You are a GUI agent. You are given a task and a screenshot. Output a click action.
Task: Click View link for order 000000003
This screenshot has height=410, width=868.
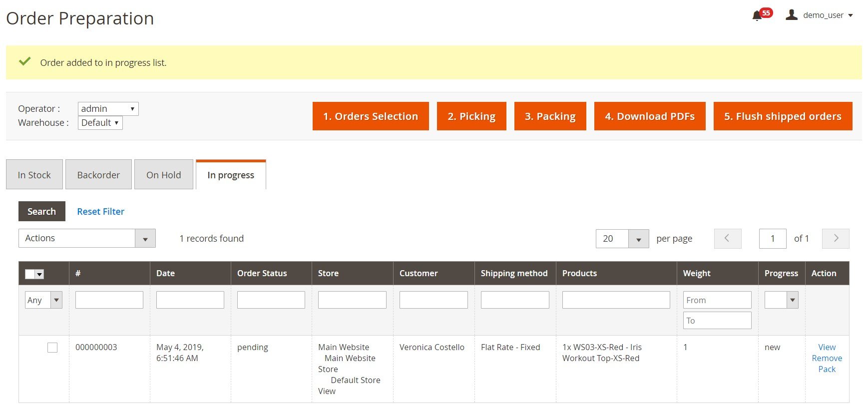tap(827, 347)
